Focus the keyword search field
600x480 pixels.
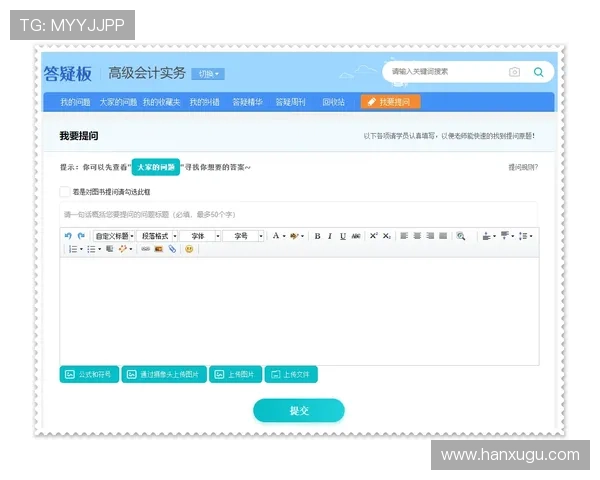point(446,72)
